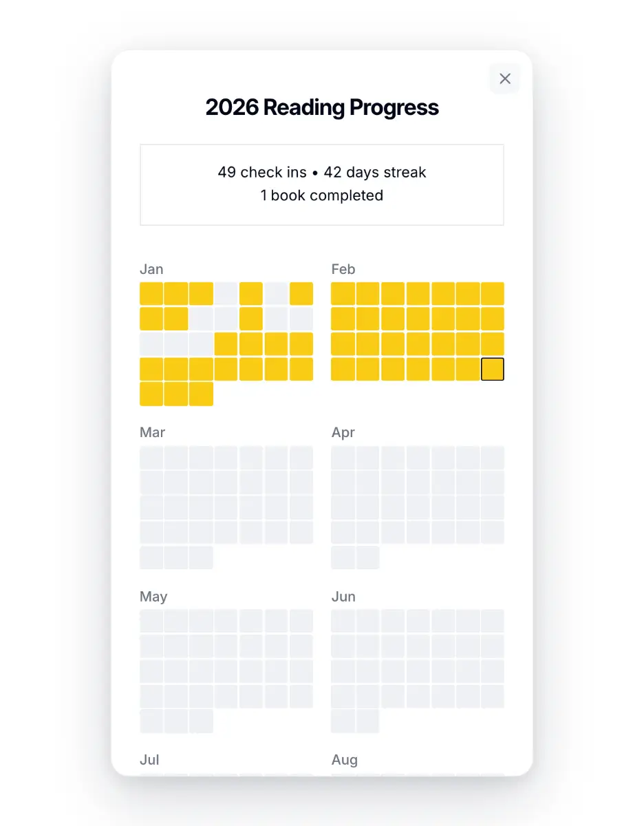Select the Apr month heading
The image size is (644, 826).
[x=343, y=432]
